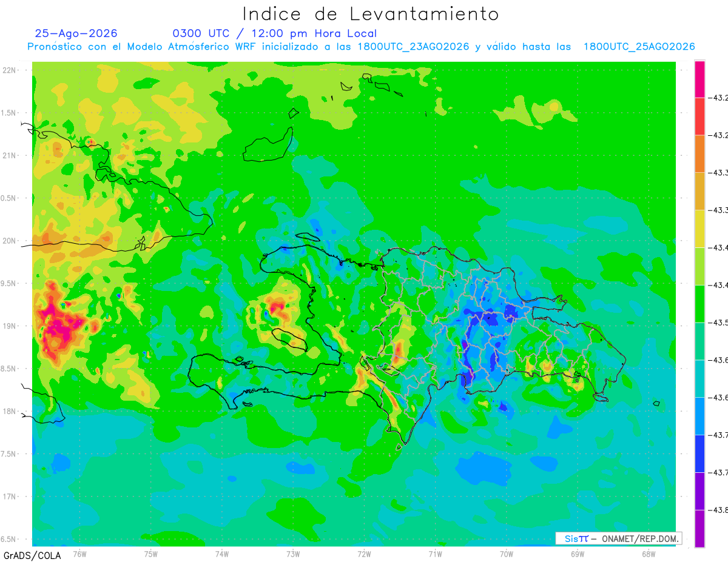The image size is (728, 562).
Task: Click the '68W' longitude label
Action: pos(648,554)
